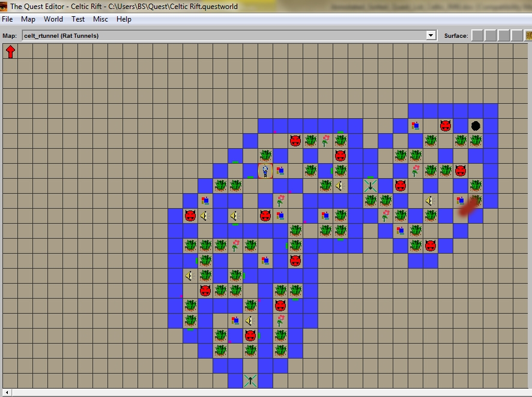Open the Help menu

click(x=124, y=19)
